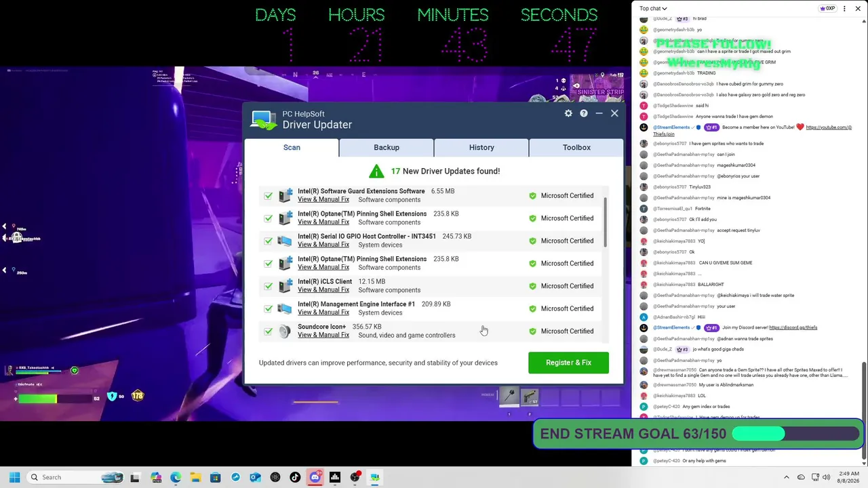Open the discord.gg/thiefs link in chat
This screenshot has width=868, height=488.
pos(793,327)
